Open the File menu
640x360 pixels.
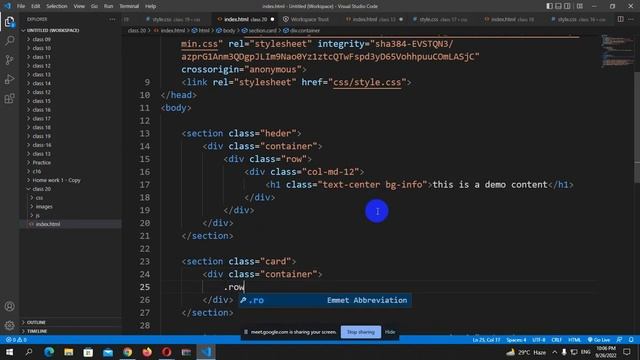[x=21, y=6]
